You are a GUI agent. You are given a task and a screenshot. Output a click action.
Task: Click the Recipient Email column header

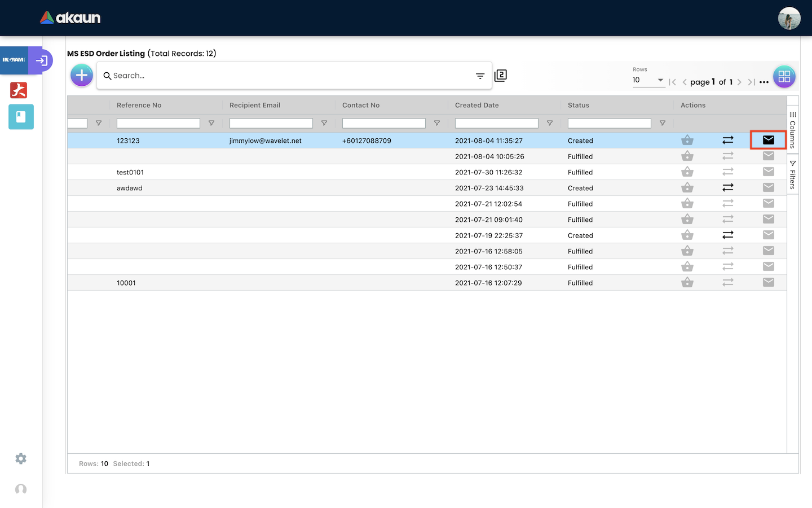point(255,105)
